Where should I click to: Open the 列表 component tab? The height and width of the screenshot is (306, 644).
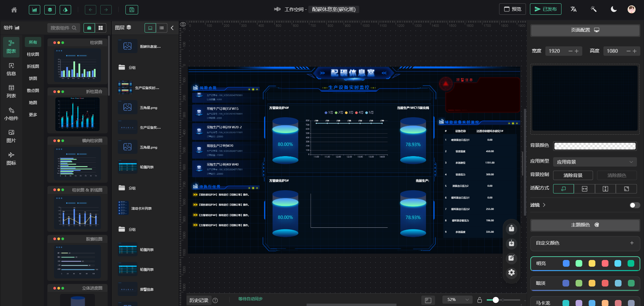[11, 91]
